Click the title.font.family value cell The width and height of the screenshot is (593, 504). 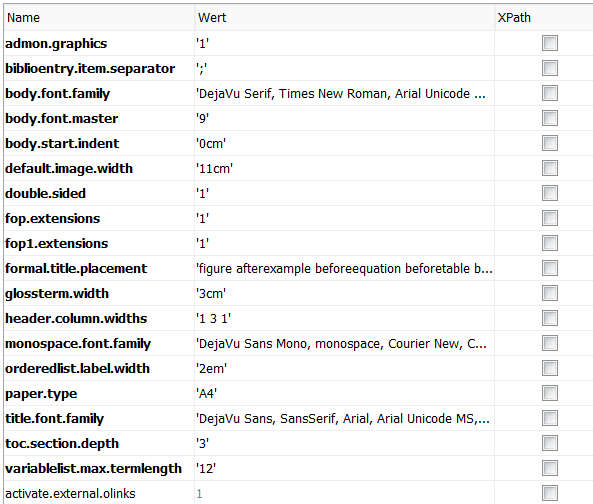click(x=344, y=419)
